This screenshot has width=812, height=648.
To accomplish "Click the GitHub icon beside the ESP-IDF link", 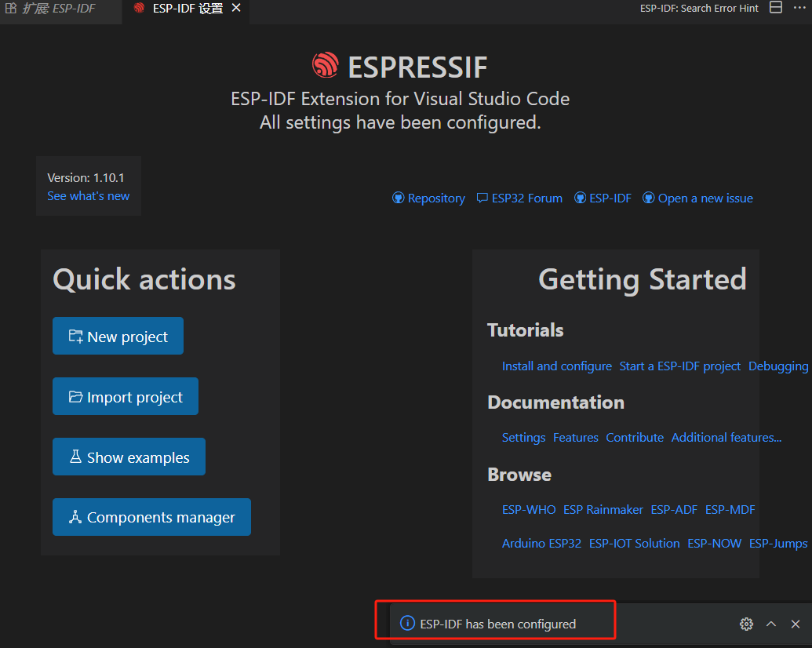I will coord(580,198).
